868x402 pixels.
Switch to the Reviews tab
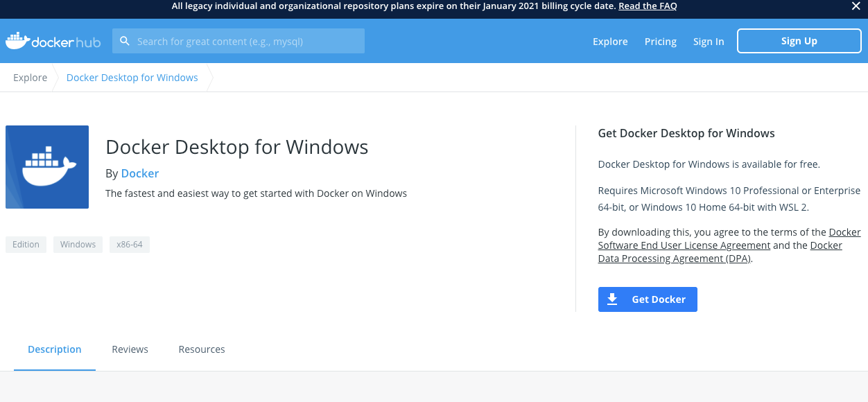(130, 349)
